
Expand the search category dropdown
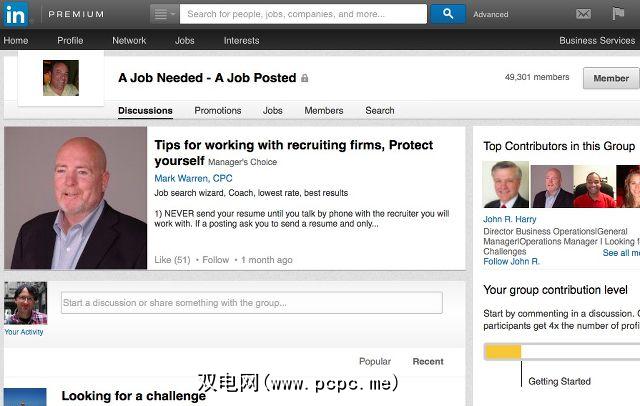164,14
